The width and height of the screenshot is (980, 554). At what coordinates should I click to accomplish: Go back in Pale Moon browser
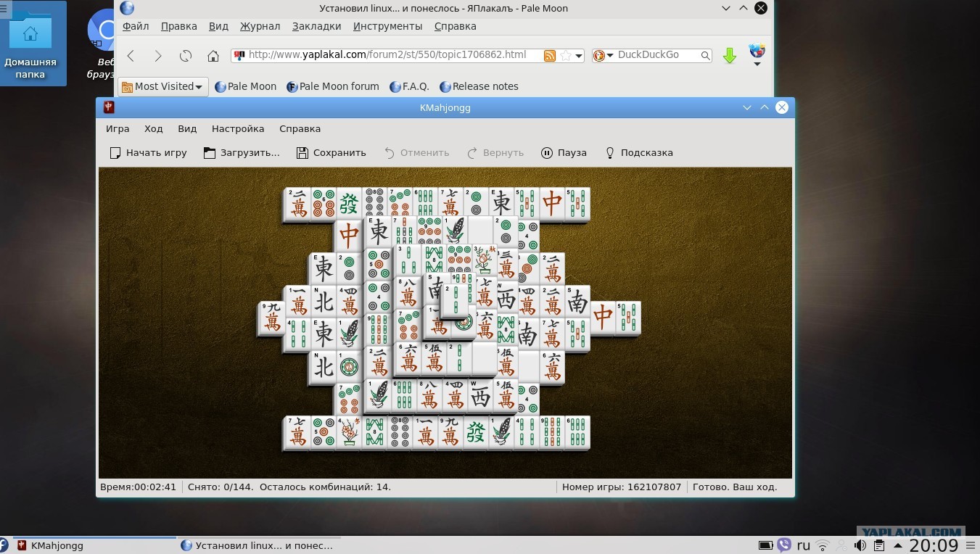pyautogui.click(x=131, y=56)
